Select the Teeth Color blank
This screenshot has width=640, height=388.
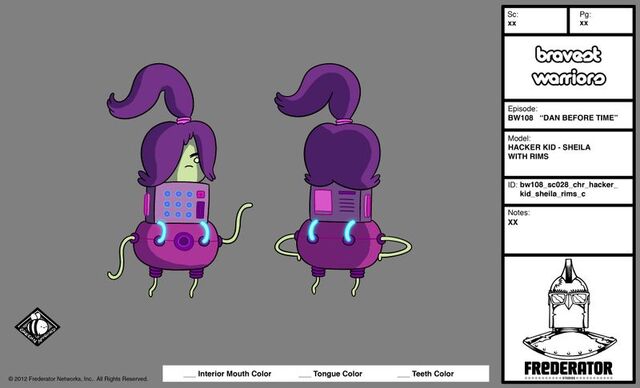403,374
